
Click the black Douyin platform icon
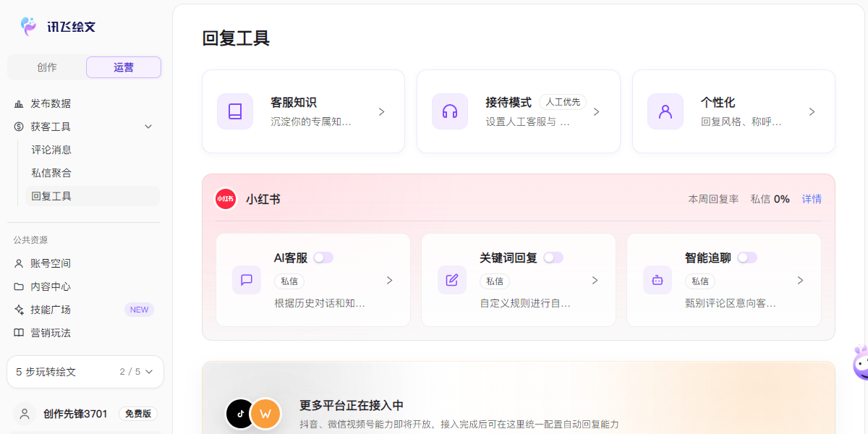click(240, 414)
